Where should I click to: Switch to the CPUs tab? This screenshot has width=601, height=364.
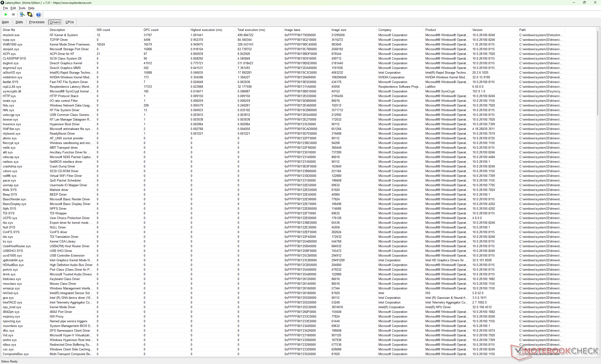69,22
